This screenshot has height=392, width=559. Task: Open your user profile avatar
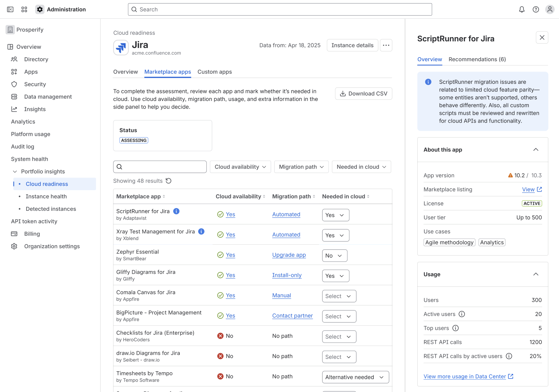click(549, 9)
